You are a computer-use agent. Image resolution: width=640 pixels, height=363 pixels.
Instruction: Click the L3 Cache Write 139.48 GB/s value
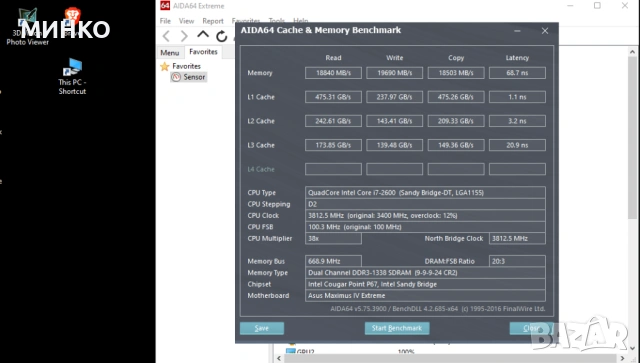pyautogui.click(x=394, y=145)
